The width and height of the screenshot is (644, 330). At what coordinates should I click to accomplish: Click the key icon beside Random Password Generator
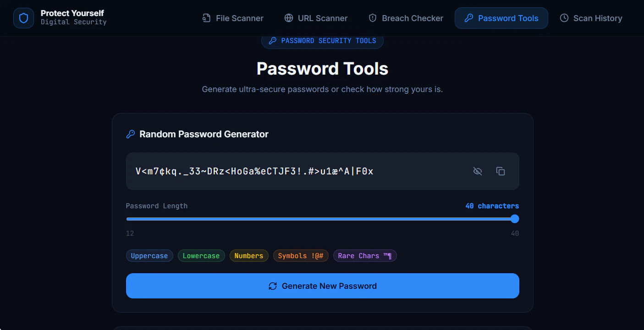point(131,134)
